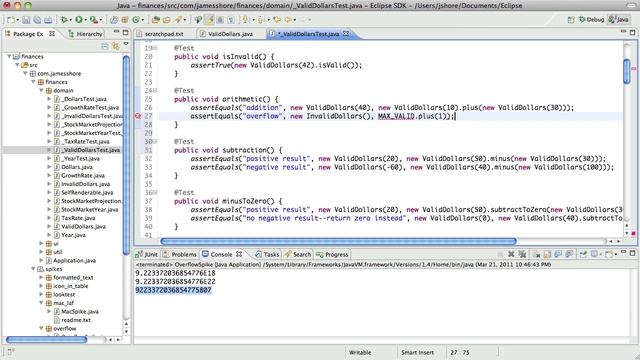This screenshot has height=360, width=640.
Task: Select readme.txt in the tree
Action: (x=72, y=320)
